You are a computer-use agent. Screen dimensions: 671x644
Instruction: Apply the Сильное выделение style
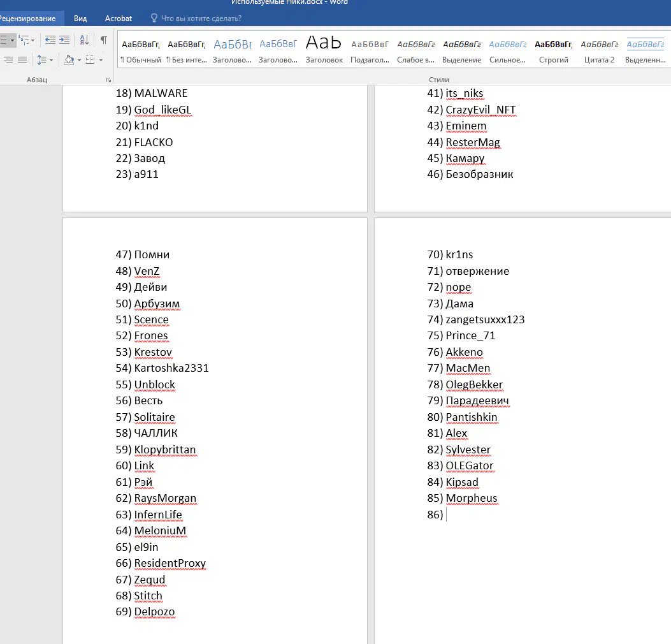(x=507, y=50)
